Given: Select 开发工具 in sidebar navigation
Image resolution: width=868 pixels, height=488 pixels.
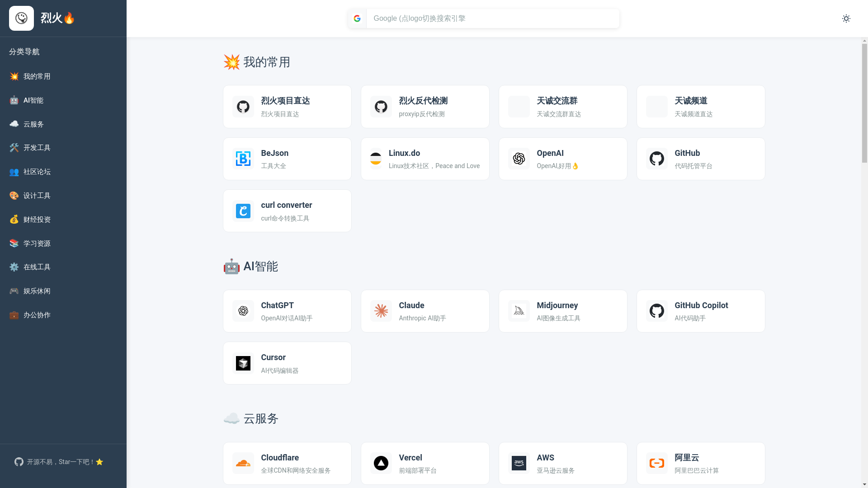Looking at the screenshot, I should (63, 148).
